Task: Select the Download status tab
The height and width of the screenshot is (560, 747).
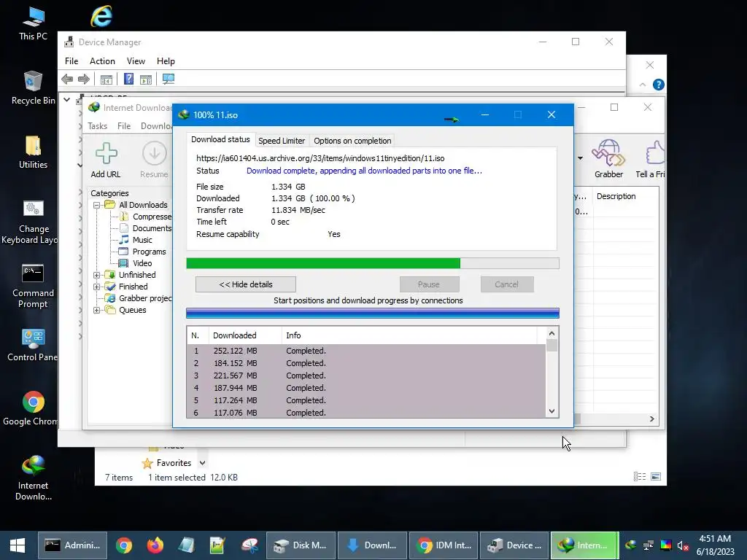Action: point(220,139)
